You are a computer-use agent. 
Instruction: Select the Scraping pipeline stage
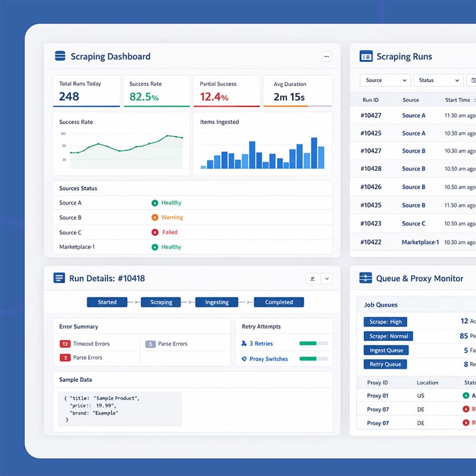pyautogui.click(x=162, y=302)
